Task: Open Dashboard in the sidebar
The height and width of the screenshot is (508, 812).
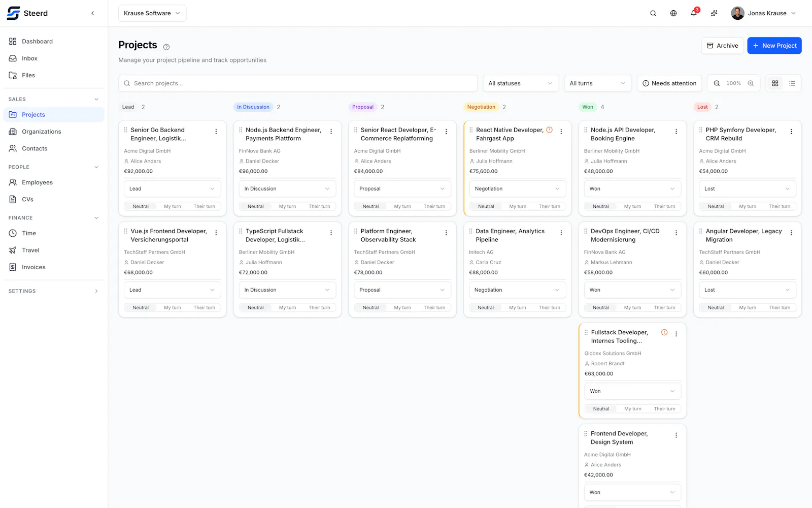Action: point(54,41)
